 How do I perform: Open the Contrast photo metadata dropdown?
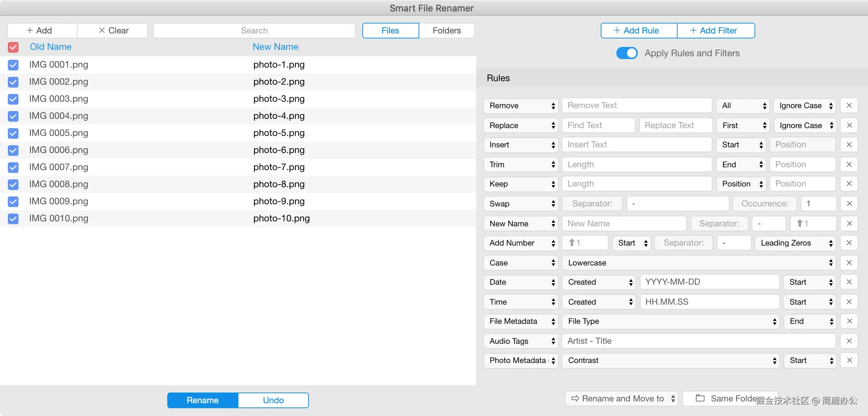[x=671, y=360]
